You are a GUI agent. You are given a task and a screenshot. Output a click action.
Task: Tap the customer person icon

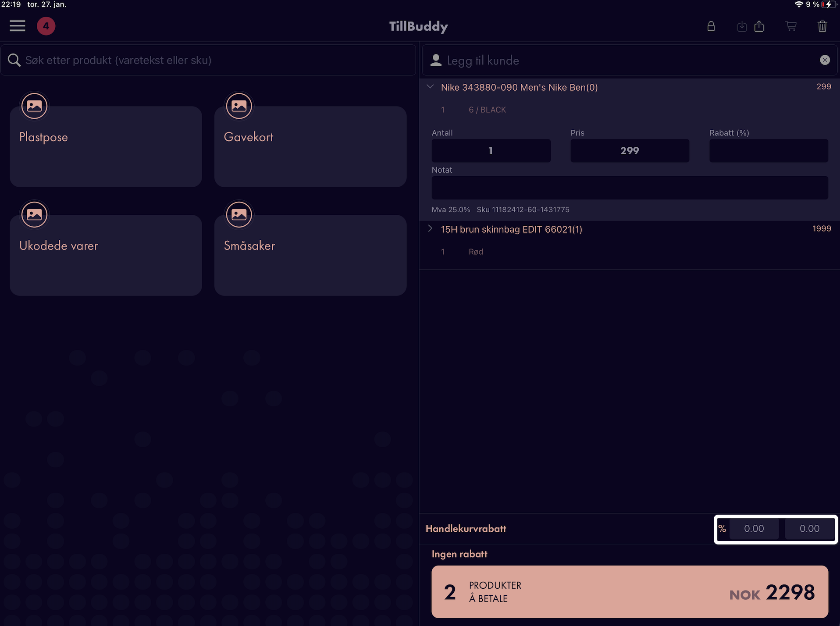coord(436,60)
